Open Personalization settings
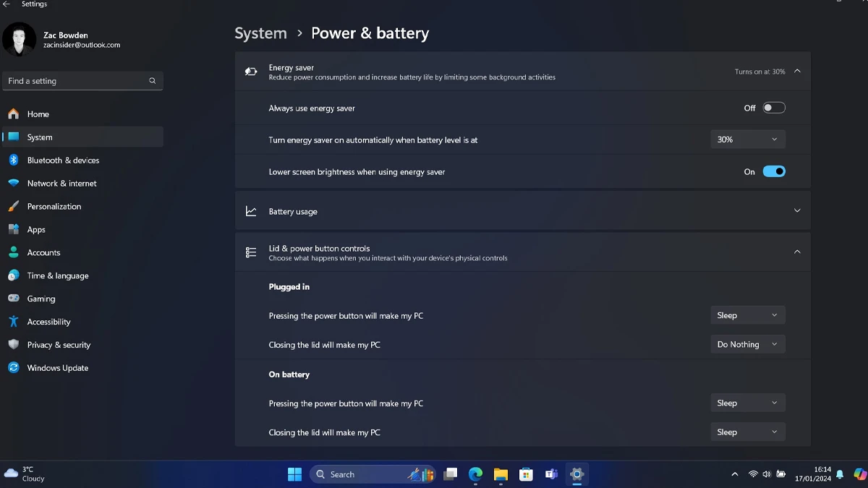Screen dimensions: 868x488 (x=82, y=207)
